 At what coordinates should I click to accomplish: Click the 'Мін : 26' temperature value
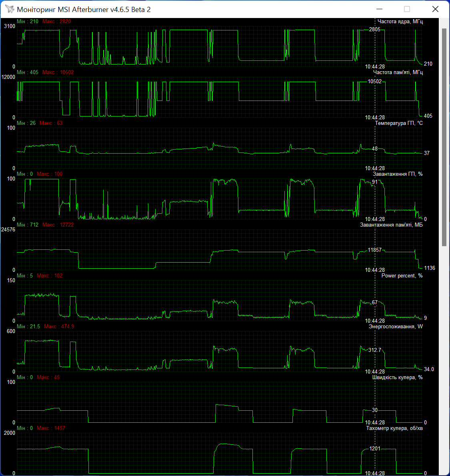(26, 123)
